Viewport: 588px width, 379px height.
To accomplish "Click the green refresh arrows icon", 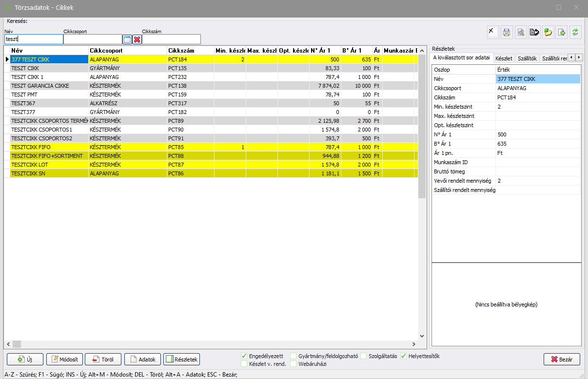I will tap(575, 33).
